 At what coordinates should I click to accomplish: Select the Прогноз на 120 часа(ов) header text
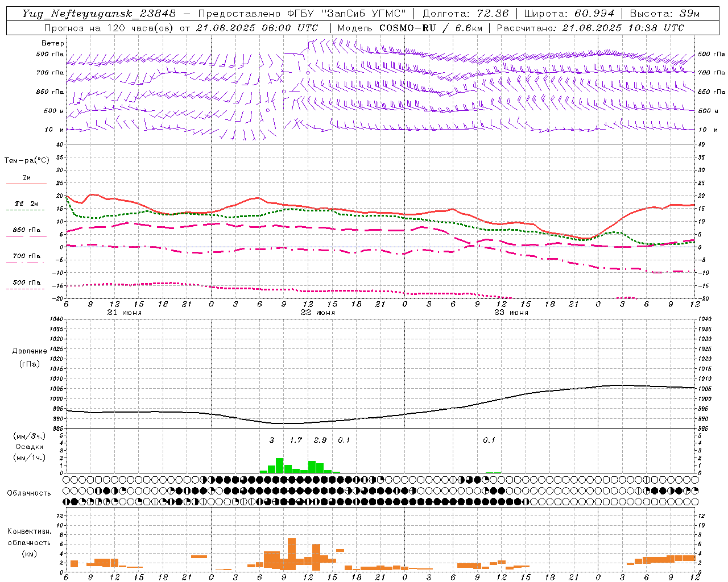[x=109, y=28]
